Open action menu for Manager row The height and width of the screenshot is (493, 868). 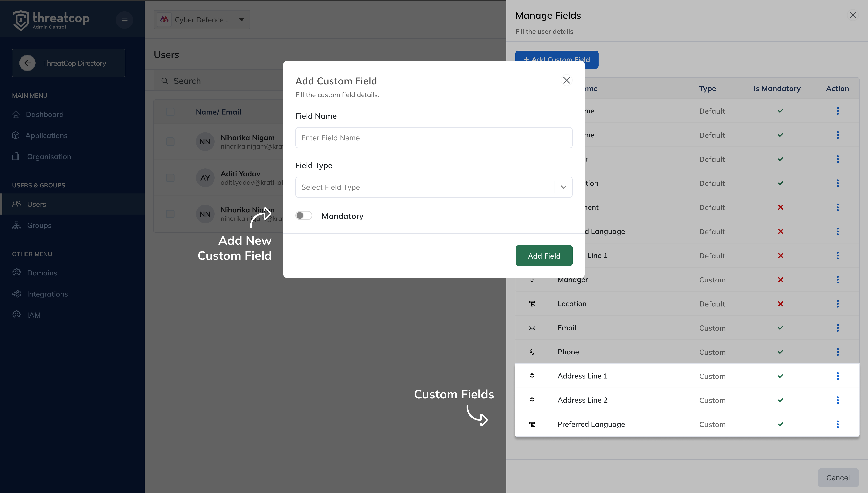tap(838, 280)
